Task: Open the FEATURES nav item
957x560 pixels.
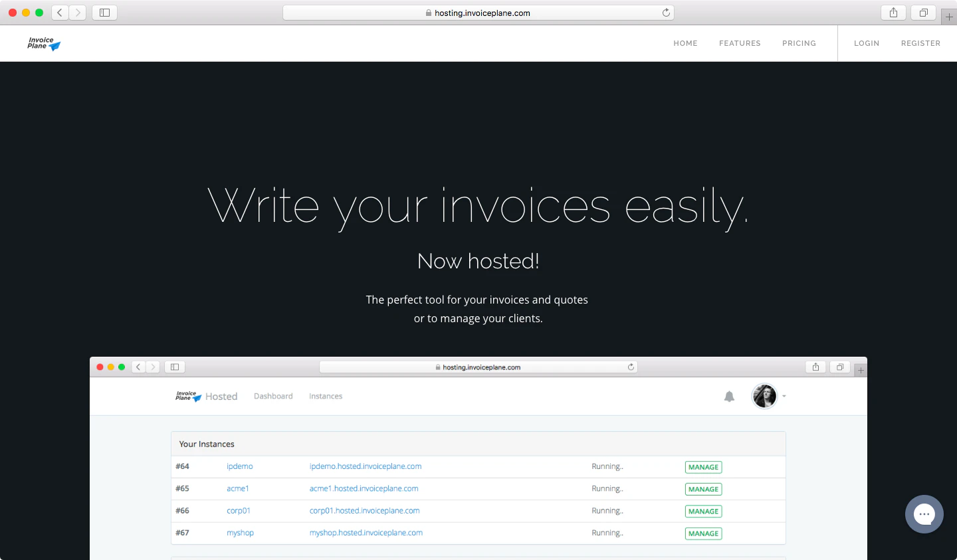Action: click(x=740, y=43)
